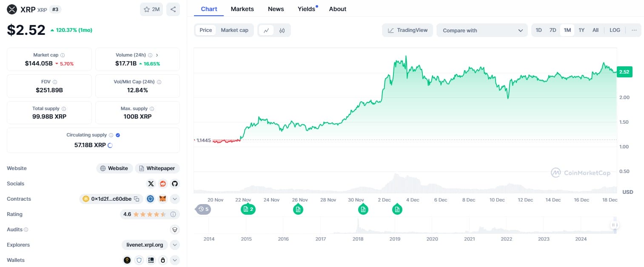644x267 pixels.
Task: Switch to the Yields tab
Action: 307,9
